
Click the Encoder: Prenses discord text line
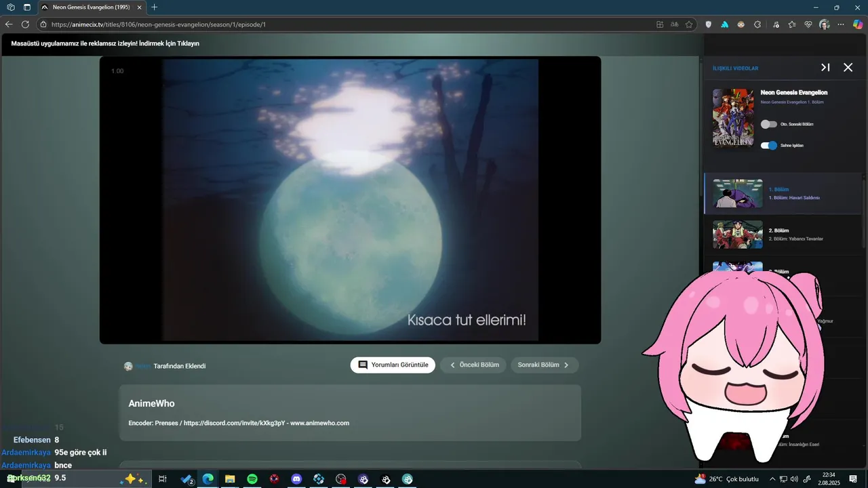click(239, 423)
